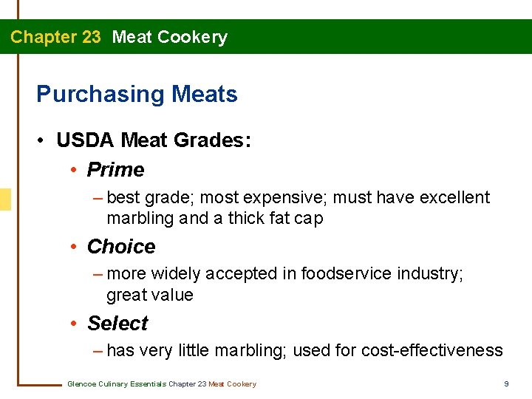The image size is (532, 399).
Task: Click the "Chapter 23" header text
Action: (x=55, y=37)
